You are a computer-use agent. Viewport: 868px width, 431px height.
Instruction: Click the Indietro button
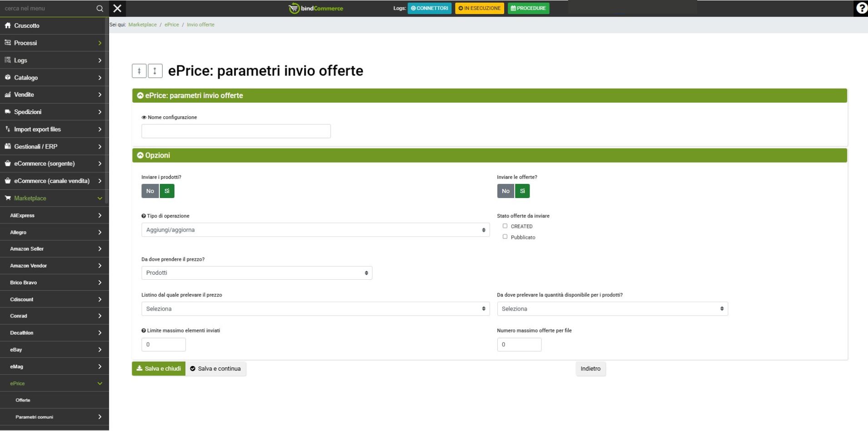(590, 369)
